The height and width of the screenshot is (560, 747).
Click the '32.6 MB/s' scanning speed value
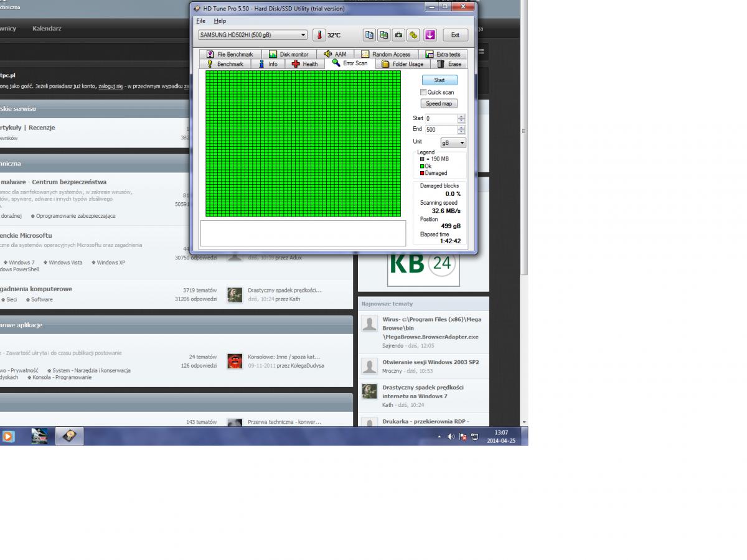tap(446, 211)
